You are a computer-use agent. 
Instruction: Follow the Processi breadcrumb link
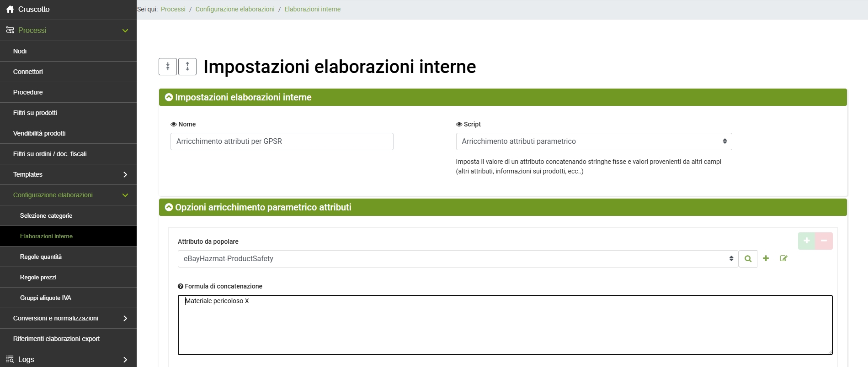pos(173,9)
